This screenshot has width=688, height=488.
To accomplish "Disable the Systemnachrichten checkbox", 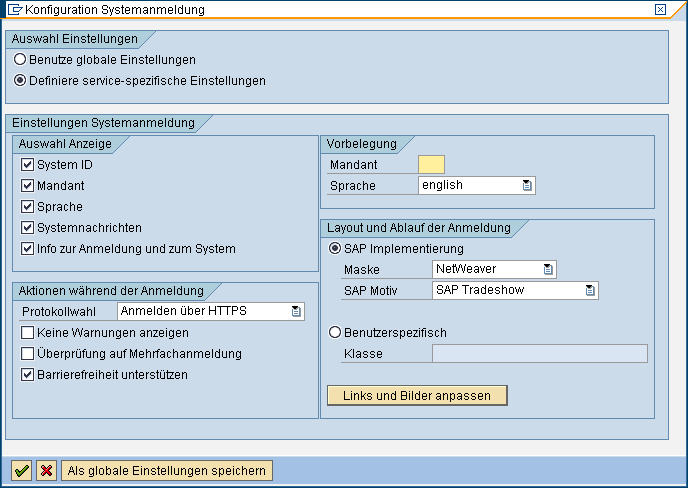I will click(27, 228).
